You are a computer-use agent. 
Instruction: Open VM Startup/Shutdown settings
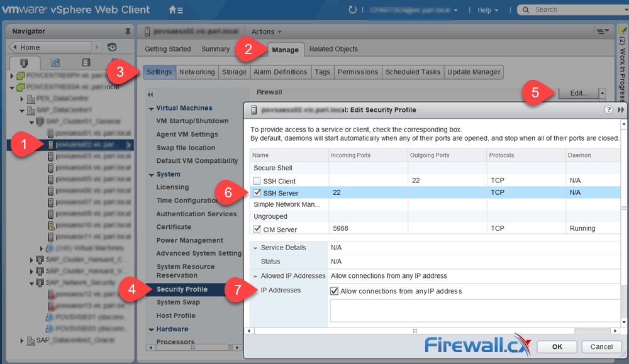[192, 121]
